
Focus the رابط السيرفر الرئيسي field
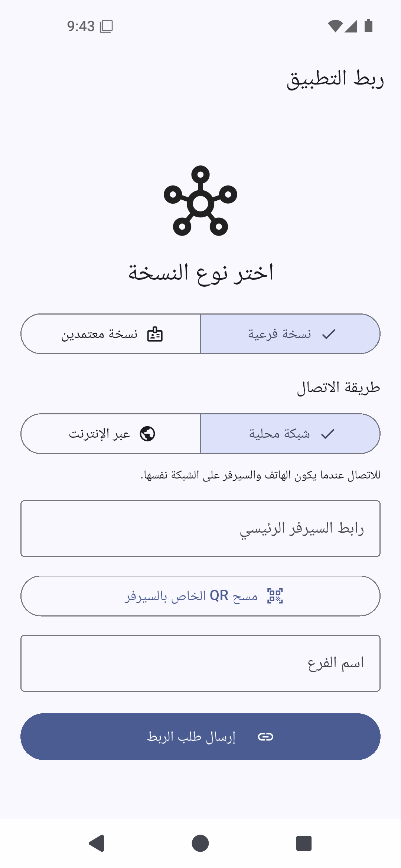[x=200, y=529]
